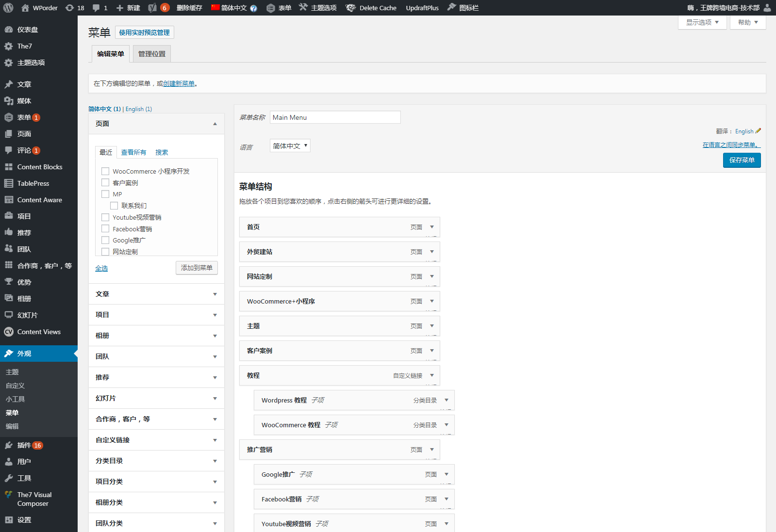The width and height of the screenshot is (776, 532).
Task: Open the 表单 forms icon in the admin bar
Action: click(x=271, y=8)
